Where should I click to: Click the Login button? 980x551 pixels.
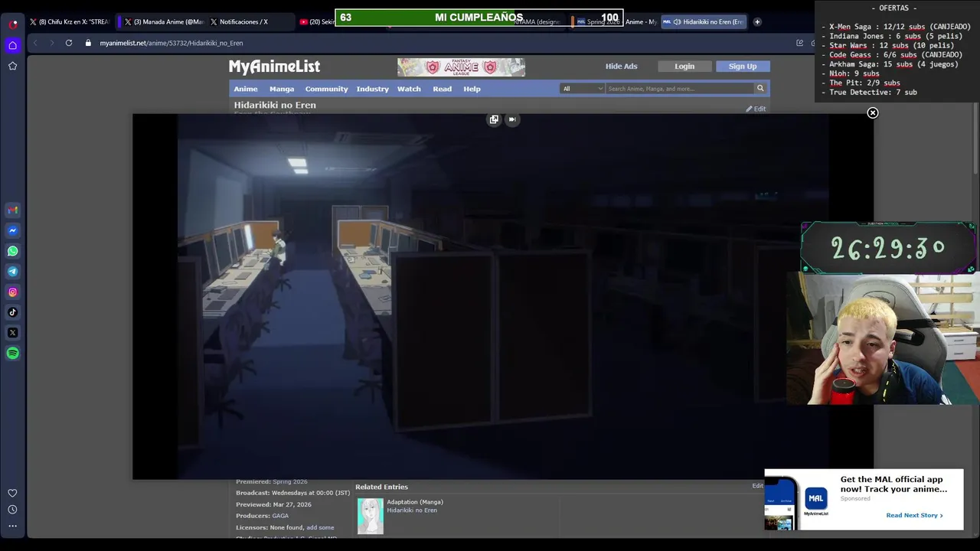click(x=684, y=67)
